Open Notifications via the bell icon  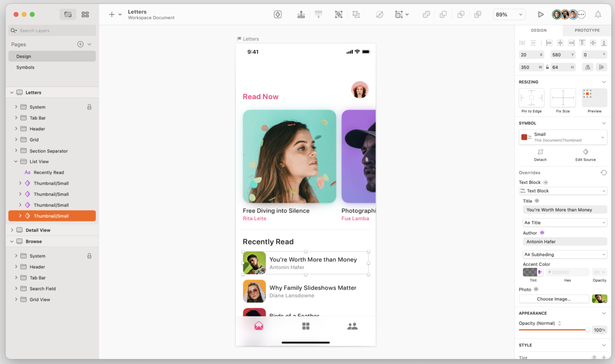(598, 14)
